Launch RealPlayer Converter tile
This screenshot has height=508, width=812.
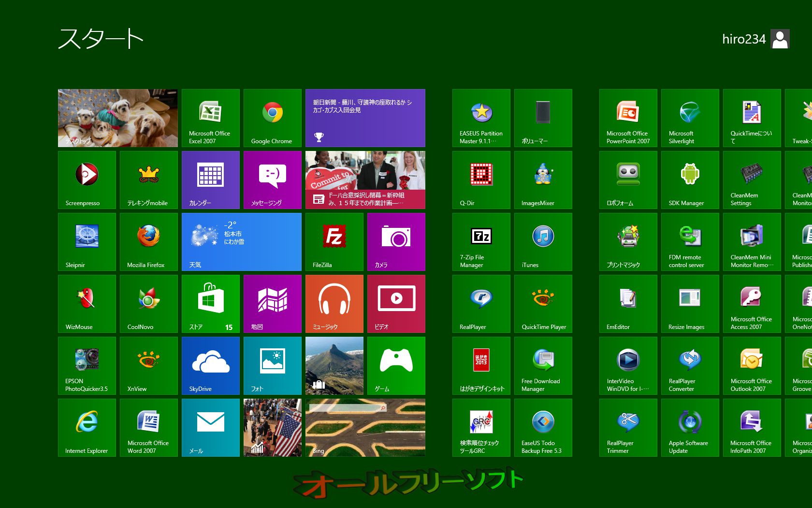click(x=690, y=366)
